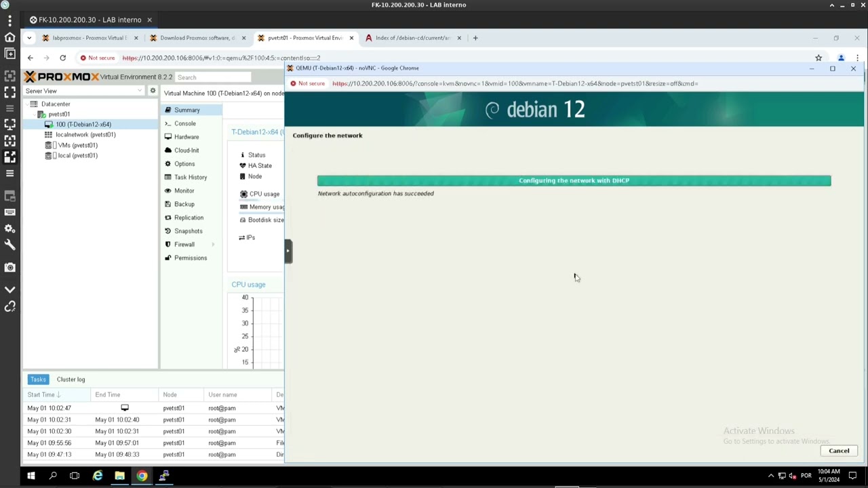Select the task row started May 01 09:55:56

(x=154, y=443)
